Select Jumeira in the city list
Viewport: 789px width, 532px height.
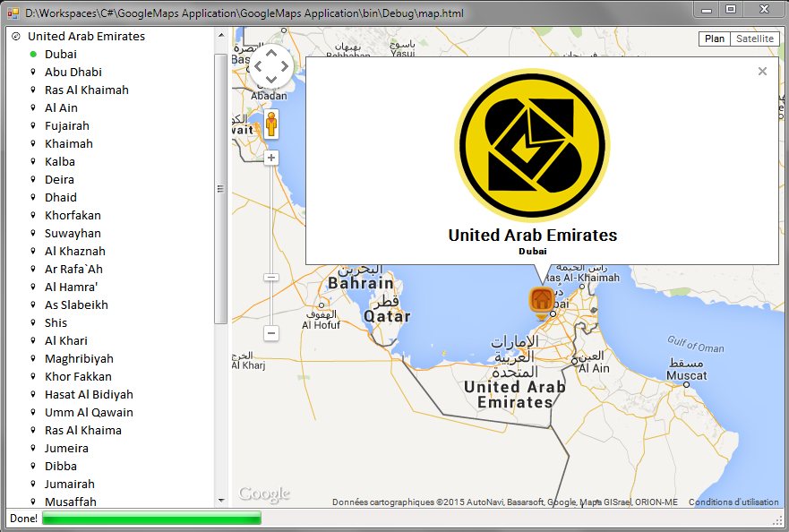tap(66, 449)
